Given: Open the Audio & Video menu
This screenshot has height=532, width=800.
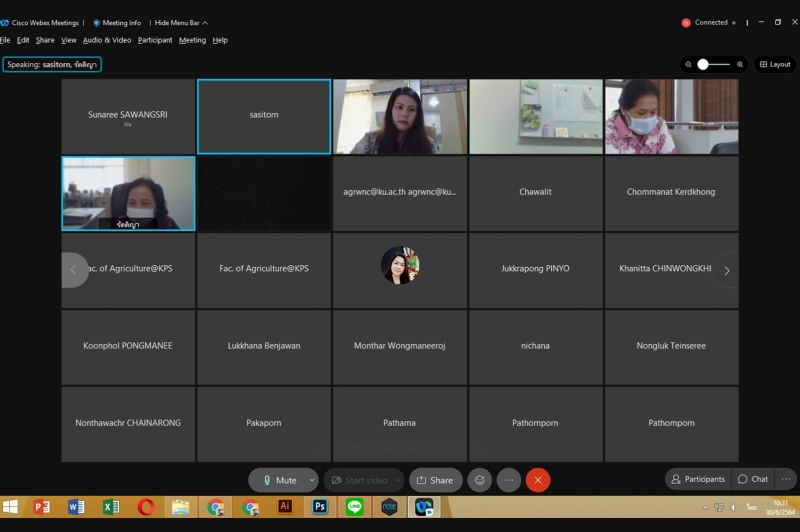Looking at the screenshot, I should coord(107,40).
